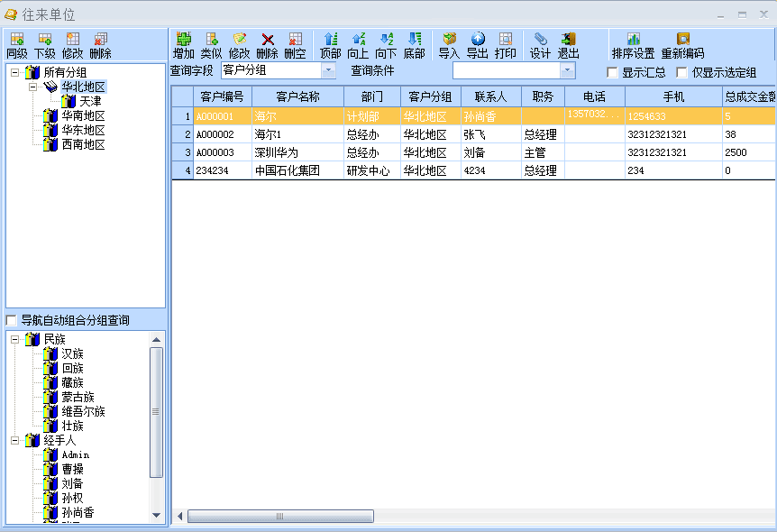The width and height of the screenshot is (777, 532).
Task: Select 蒙古族 in the navigation tree
Action: point(78,397)
